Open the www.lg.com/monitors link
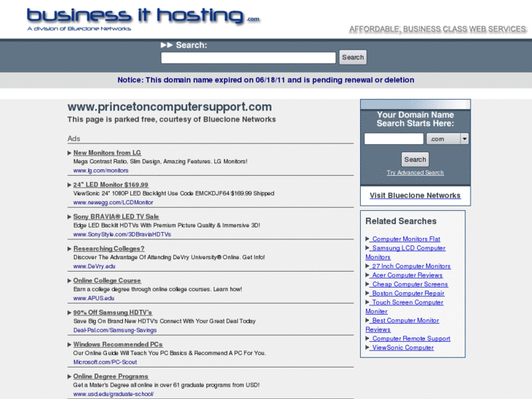Screen dimensions: 532x399 click(101, 171)
